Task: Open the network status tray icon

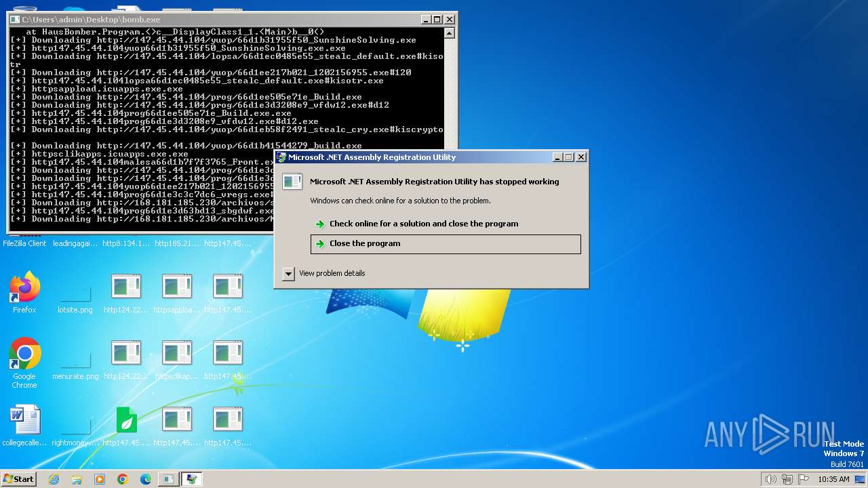Action: pyautogui.click(x=787, y=479)
